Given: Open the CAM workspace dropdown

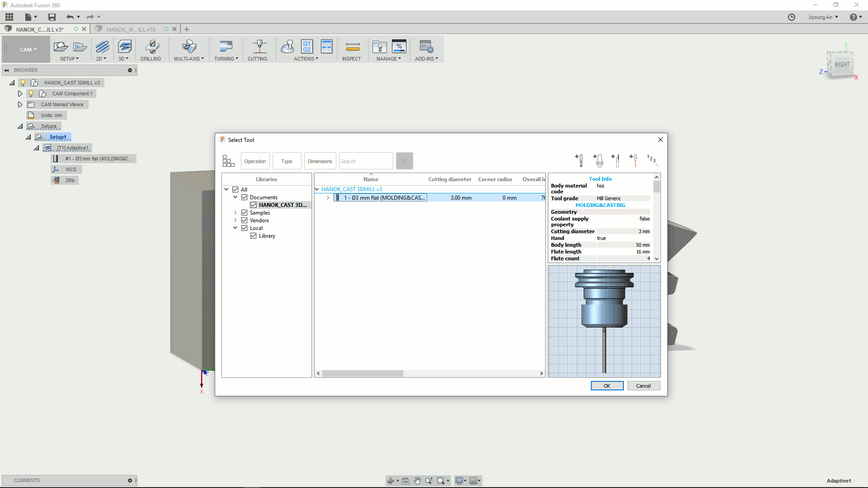Looking at the screenshot, I should (x=26, y=49).
